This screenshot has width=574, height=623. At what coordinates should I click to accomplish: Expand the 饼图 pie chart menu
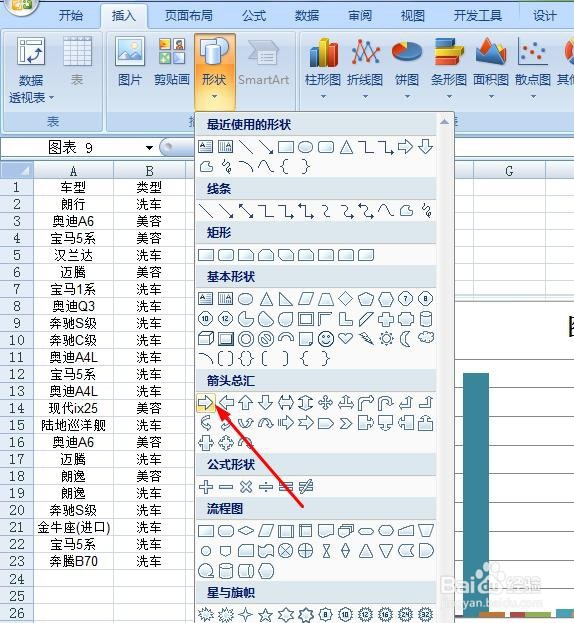pos(407,70)
